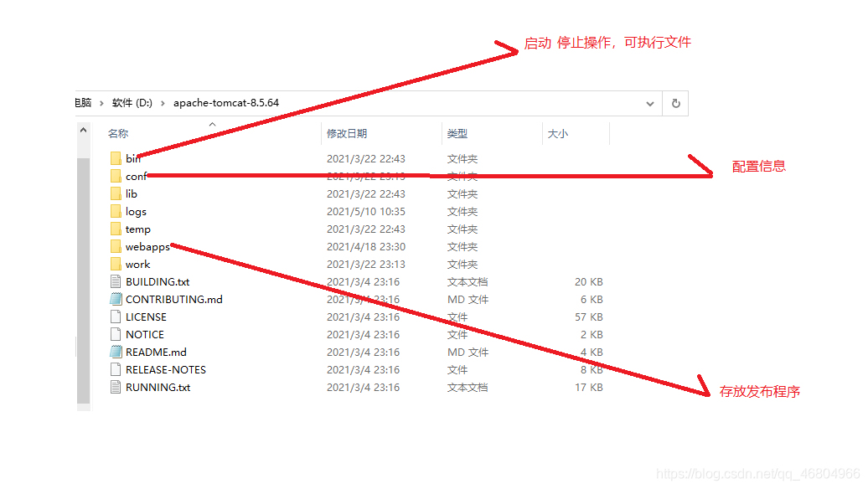The width and height of the screenshot is (868, 489).
Task: Select the webapps folder name
Action: point(147,247)
